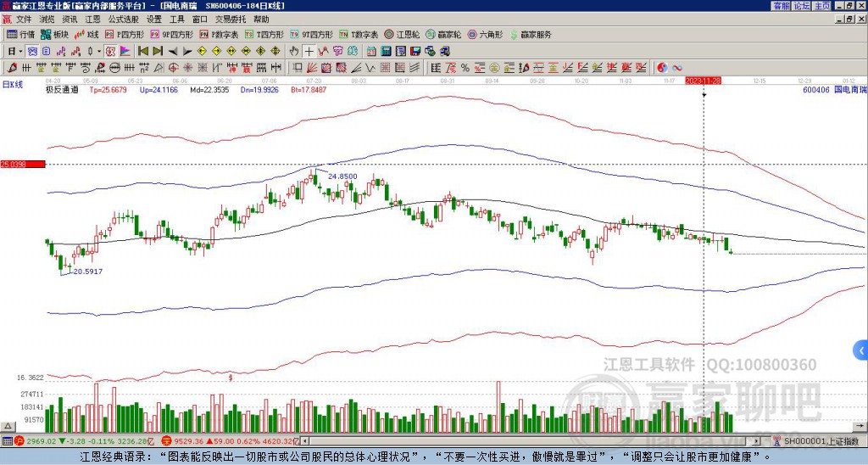The image size is (868, 465).
Task: Click the jump-to-last-bar green arrow icon
Action: (158, 52)
